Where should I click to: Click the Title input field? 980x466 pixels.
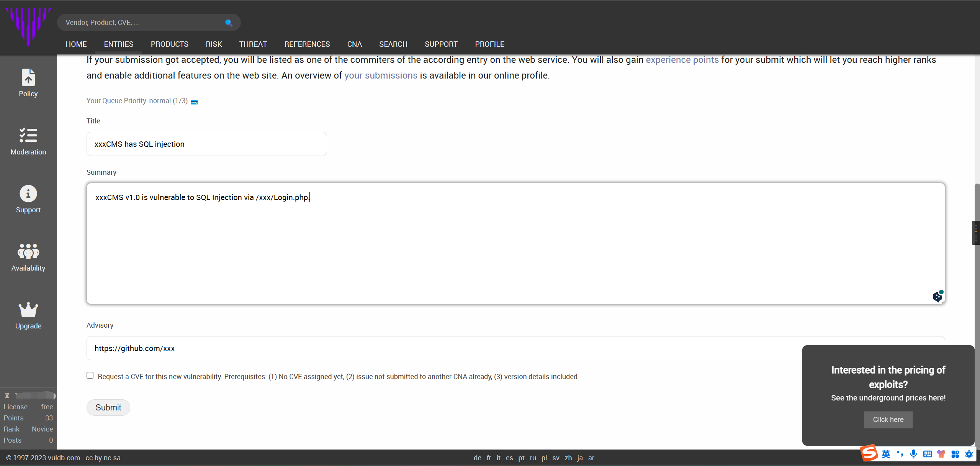207,144
